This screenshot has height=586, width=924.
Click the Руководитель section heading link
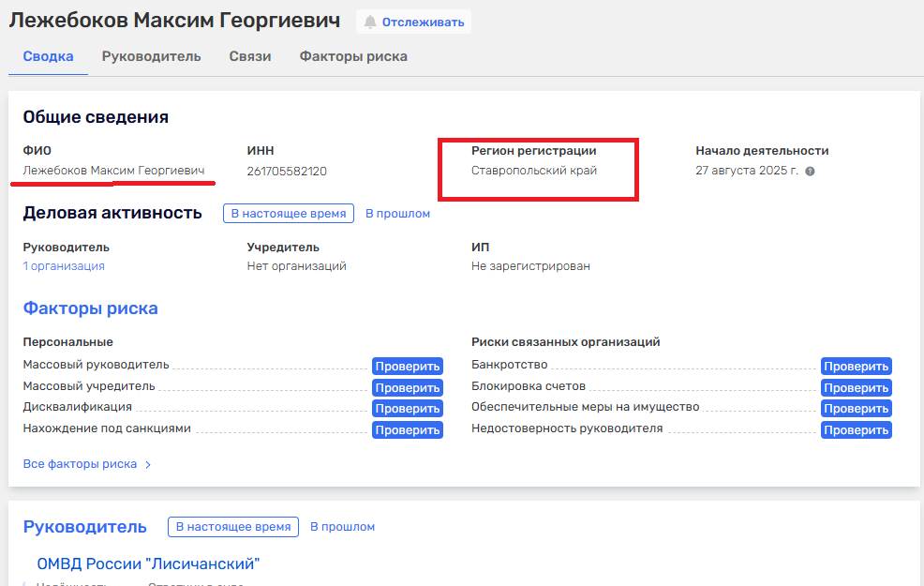[84, 527]
